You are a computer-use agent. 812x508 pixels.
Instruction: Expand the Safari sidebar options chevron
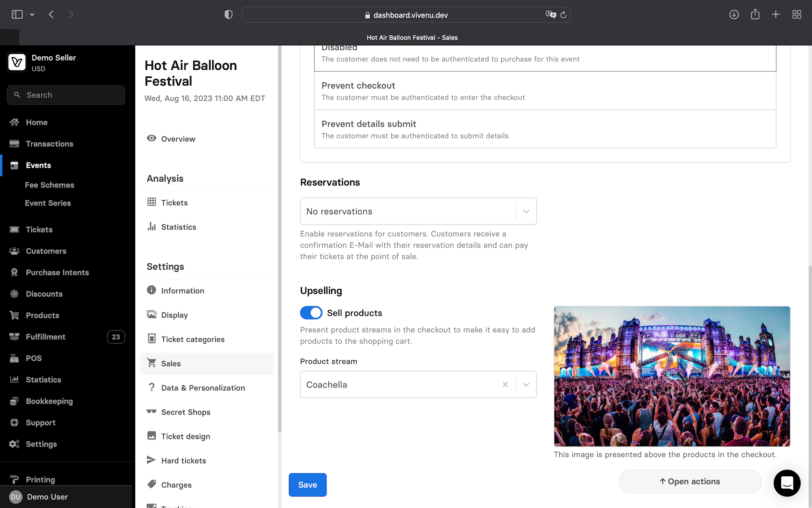32,15
